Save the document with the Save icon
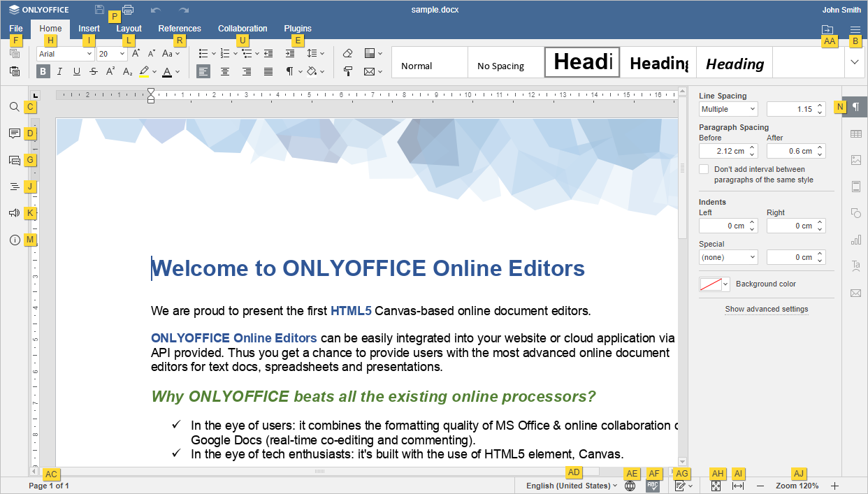The height and width of the screenshot is (494, 868). [x=100, y=10]
